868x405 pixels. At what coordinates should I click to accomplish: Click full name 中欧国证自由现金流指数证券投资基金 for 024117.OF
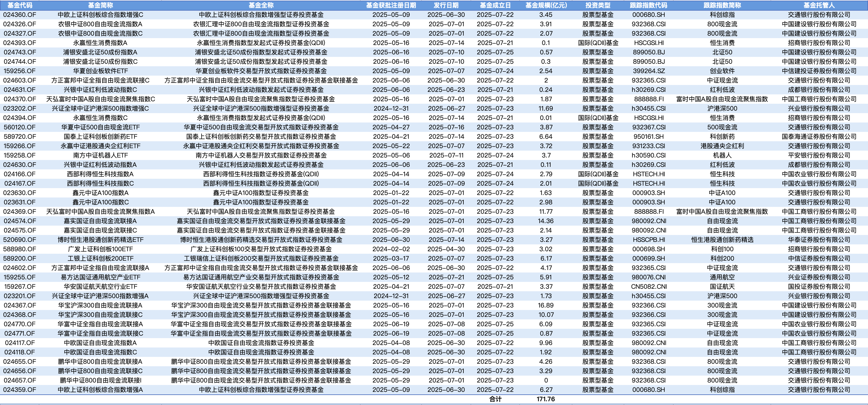pyautogui.click(x=261, y=343)
